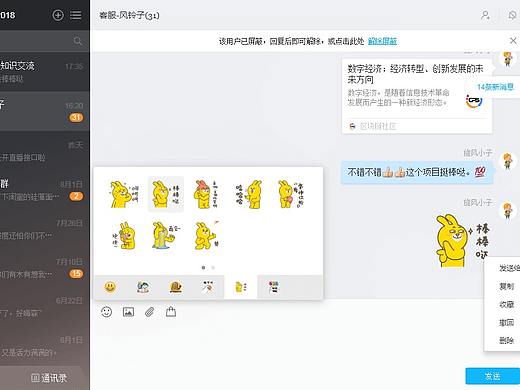Choose the first yellow rabbit sticker
This screenshot has width=520, height=390.
click(x=124, y=194)
